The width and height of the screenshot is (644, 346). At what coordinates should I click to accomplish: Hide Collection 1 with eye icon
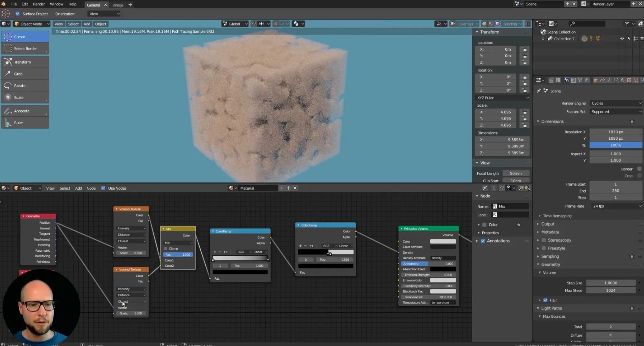(622, 39)
